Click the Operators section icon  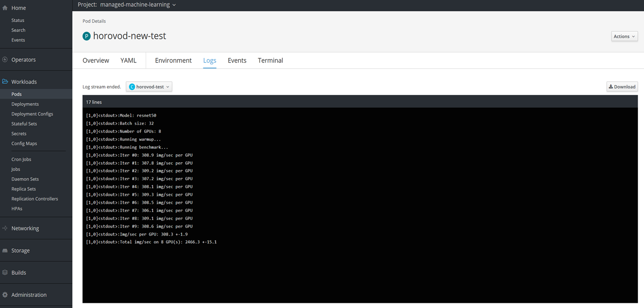[5, 60]
